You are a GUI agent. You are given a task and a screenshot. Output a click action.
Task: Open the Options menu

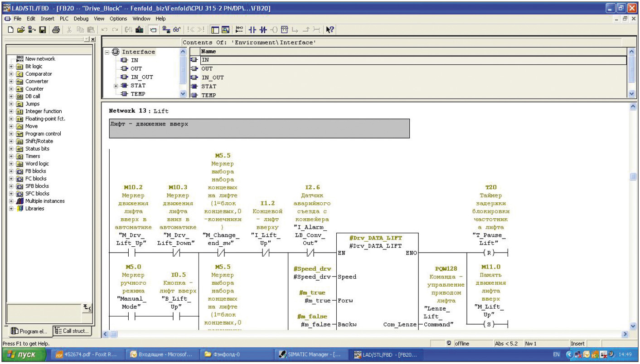point(118,19)
